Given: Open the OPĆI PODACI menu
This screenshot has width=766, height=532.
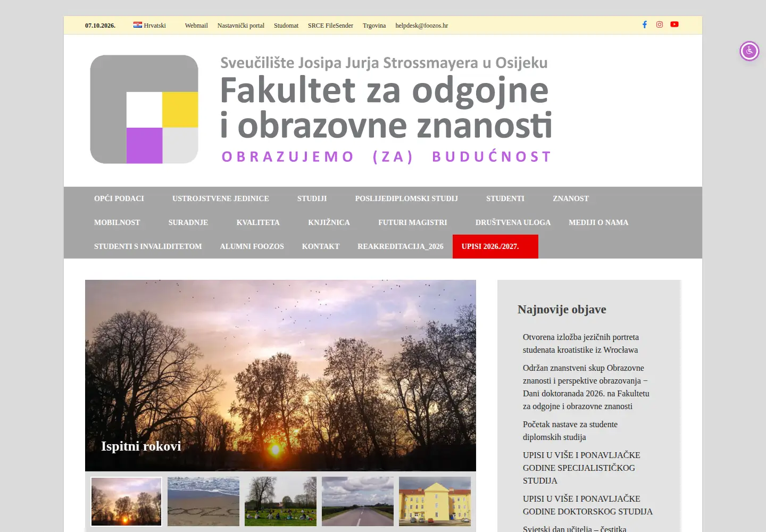Looking at the screenshot, I should [119, 198].
